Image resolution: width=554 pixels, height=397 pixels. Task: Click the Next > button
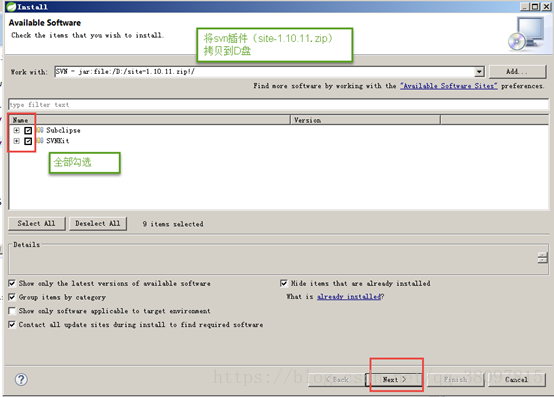click(x=394, y=380)
